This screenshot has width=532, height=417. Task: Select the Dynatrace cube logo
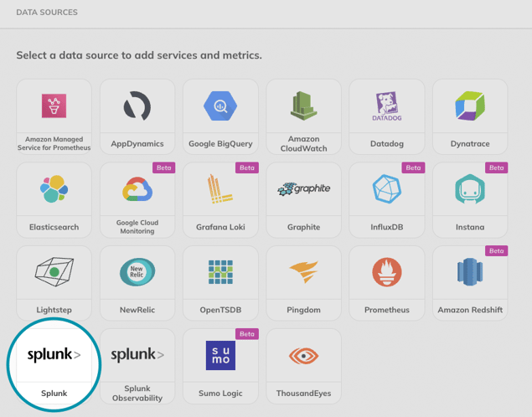(x=470, y=106)
